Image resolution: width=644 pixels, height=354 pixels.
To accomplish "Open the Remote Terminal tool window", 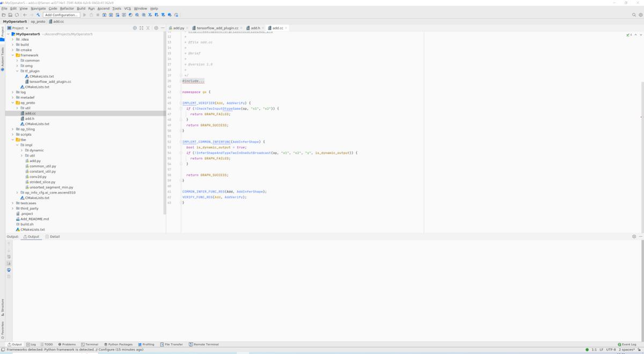I will [204, 344].
